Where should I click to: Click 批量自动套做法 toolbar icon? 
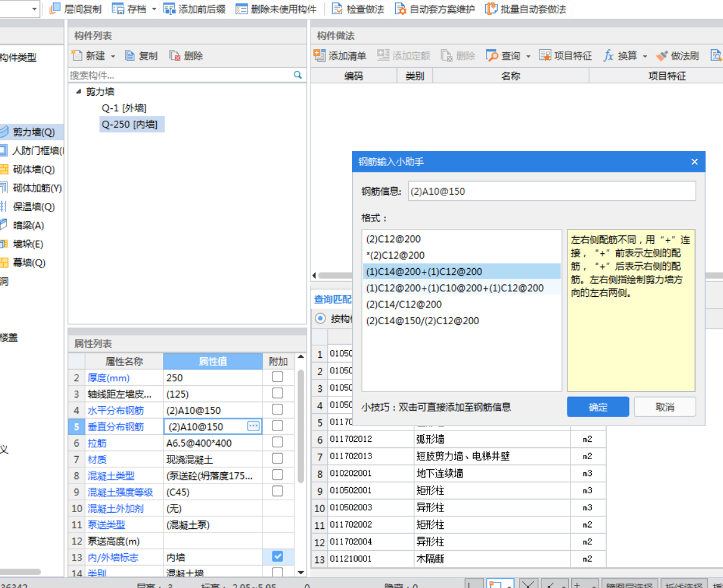click(491, 9)
